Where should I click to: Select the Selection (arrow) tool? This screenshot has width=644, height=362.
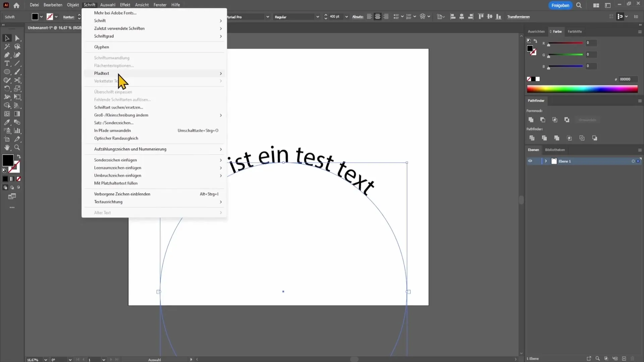click(x=7, y=38)
